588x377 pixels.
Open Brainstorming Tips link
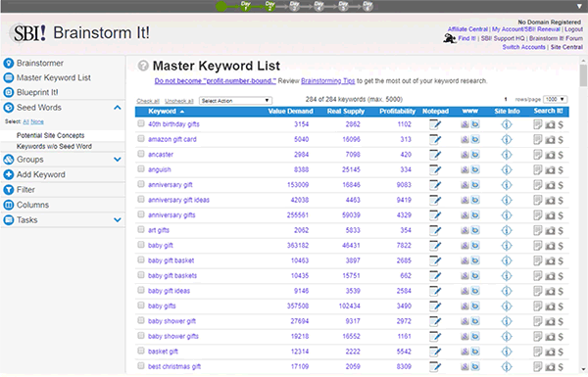tap(327, 81)
